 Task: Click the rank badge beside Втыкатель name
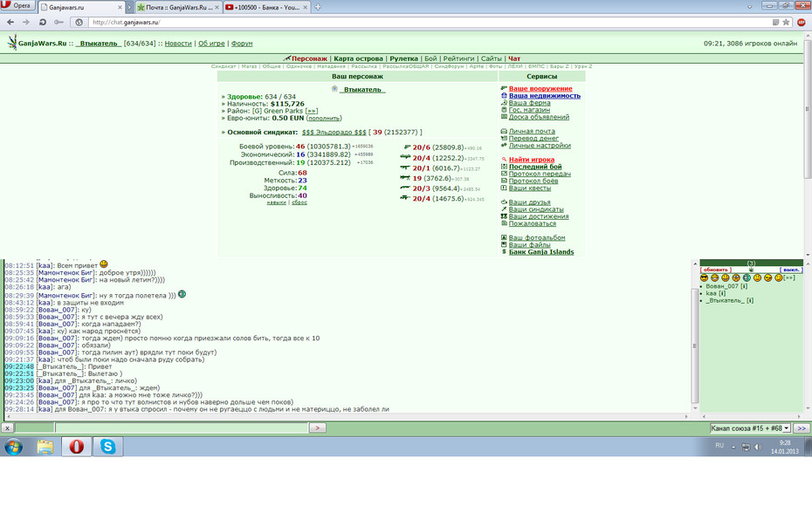334,89
